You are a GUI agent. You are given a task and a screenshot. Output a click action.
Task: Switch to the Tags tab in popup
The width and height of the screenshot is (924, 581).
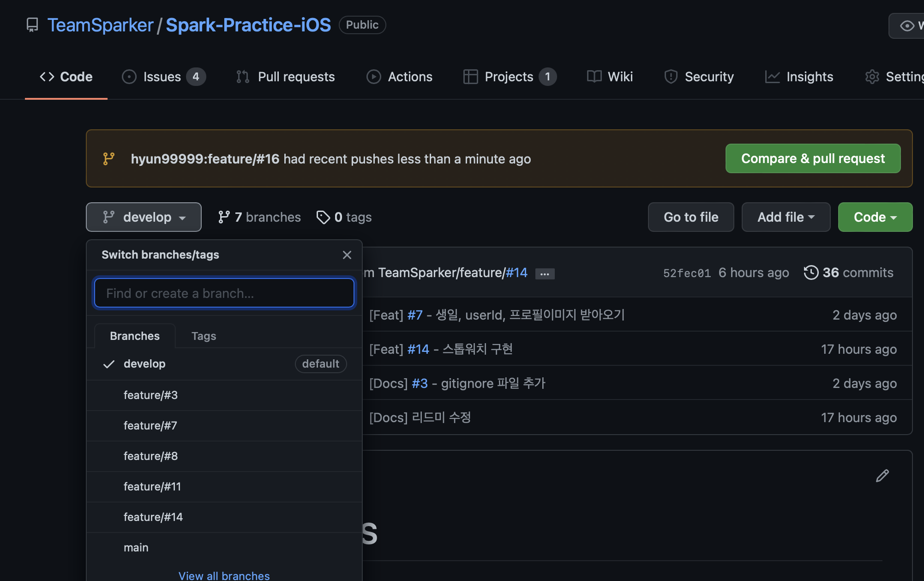204,336
